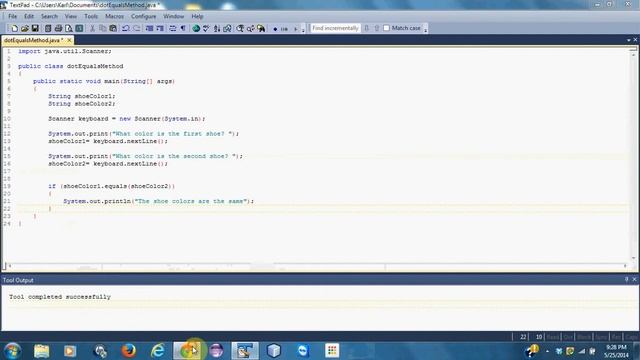Launch Internet Explorer from the taskbar
640x360 pixels.
(x=158, y=351)
